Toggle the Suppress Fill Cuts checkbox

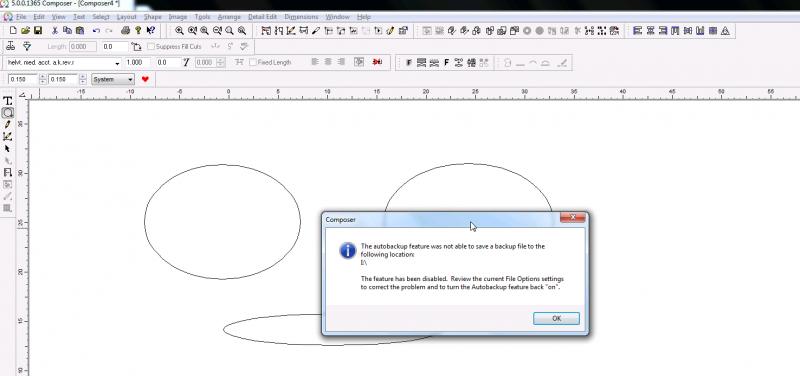pyautogui.click(x=151, y=46)
